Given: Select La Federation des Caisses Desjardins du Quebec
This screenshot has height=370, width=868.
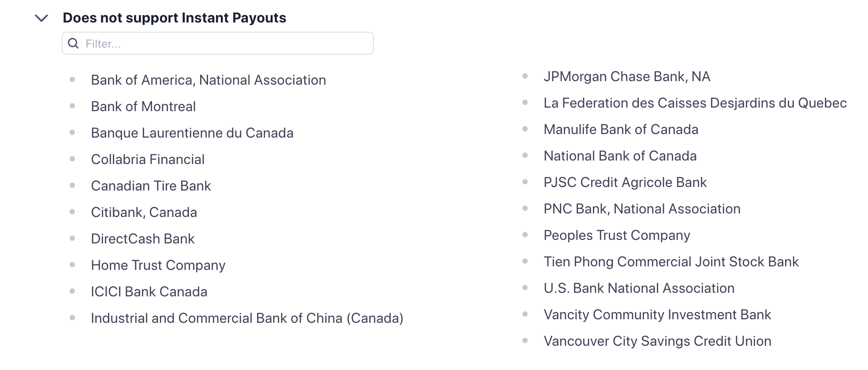Looking at the screenshot, I should [x=695, y=103].
